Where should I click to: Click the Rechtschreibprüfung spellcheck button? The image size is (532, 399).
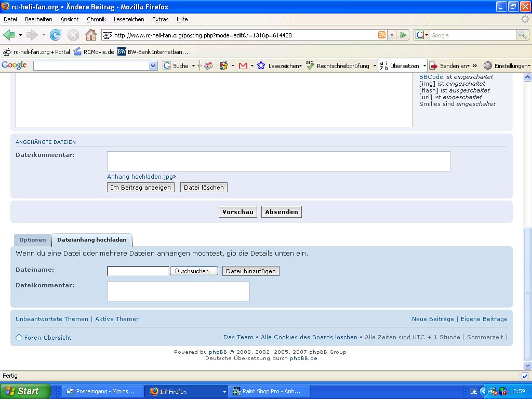point(338,66)
